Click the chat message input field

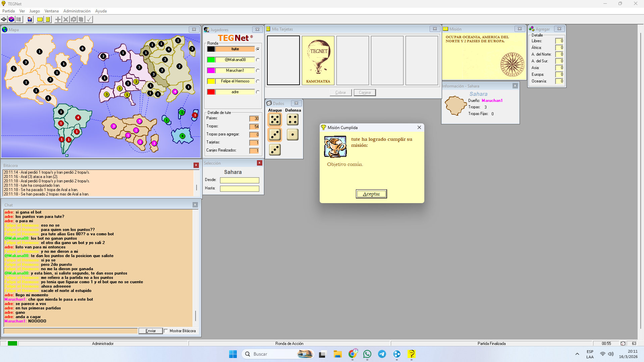70,331
